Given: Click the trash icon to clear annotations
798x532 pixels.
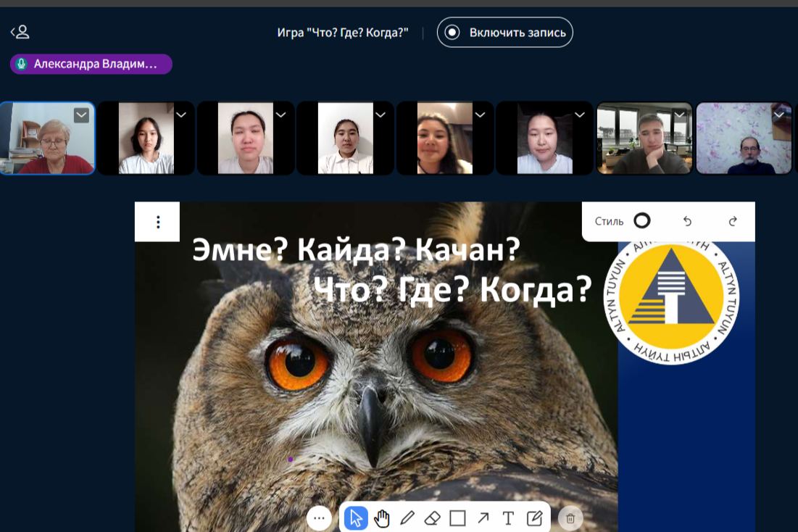Looking at the screenshot, I should [x=570, y=518].
